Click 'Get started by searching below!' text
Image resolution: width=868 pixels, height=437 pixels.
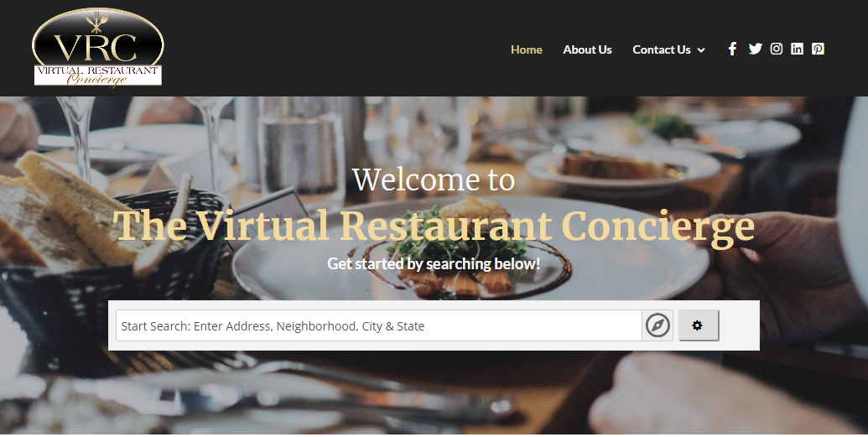click(434, 263)
